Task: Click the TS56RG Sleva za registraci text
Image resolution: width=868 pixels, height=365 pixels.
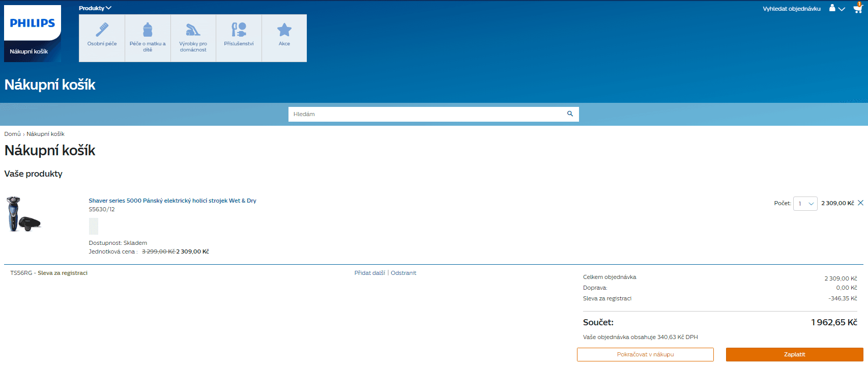Action: coord(49,273)
